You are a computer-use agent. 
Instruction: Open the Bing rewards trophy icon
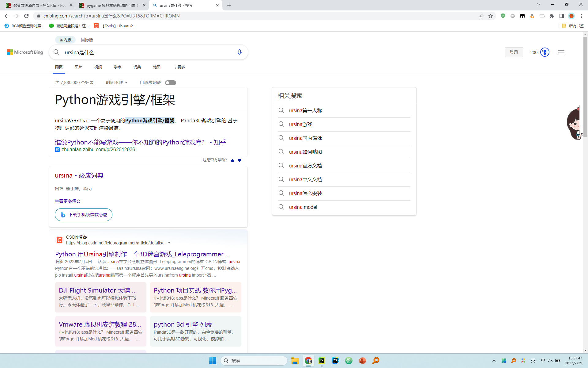[x=545, y=52]
